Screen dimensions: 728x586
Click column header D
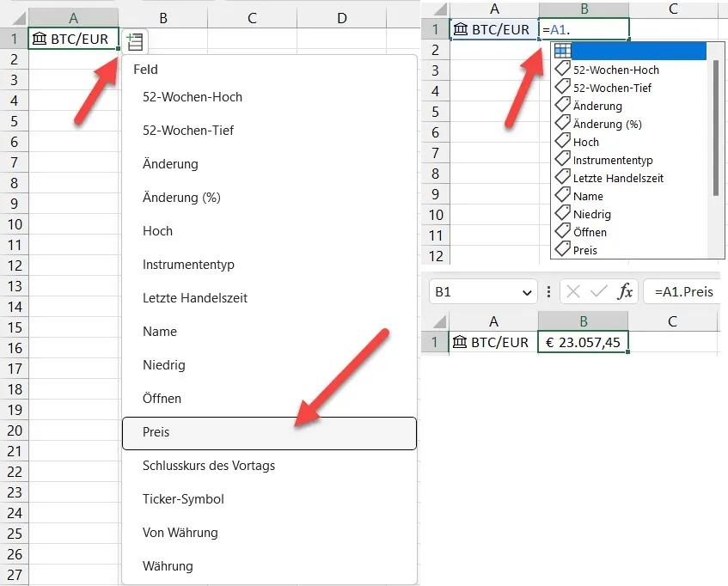coord(341,18)
